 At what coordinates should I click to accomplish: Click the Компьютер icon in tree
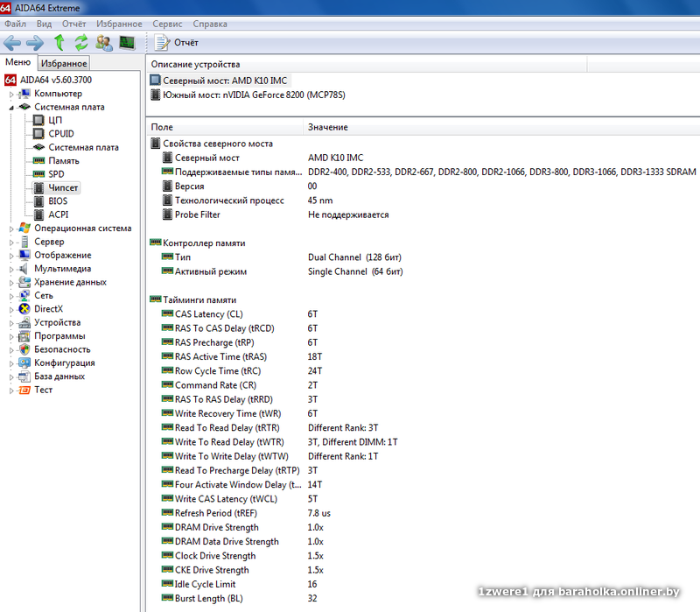(25, 94)
